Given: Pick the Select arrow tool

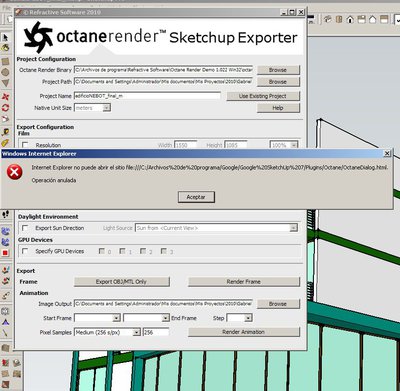Looking at the screenshot, I should pos(5,37).
